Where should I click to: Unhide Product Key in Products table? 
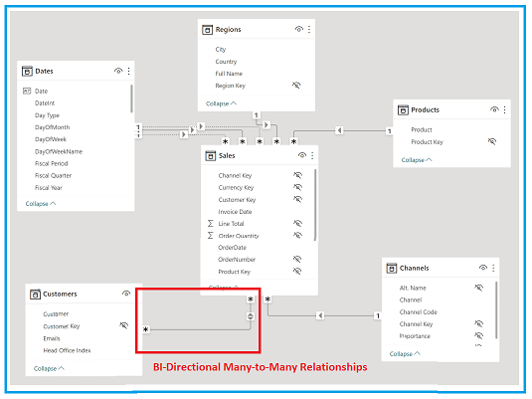point(492,141)
